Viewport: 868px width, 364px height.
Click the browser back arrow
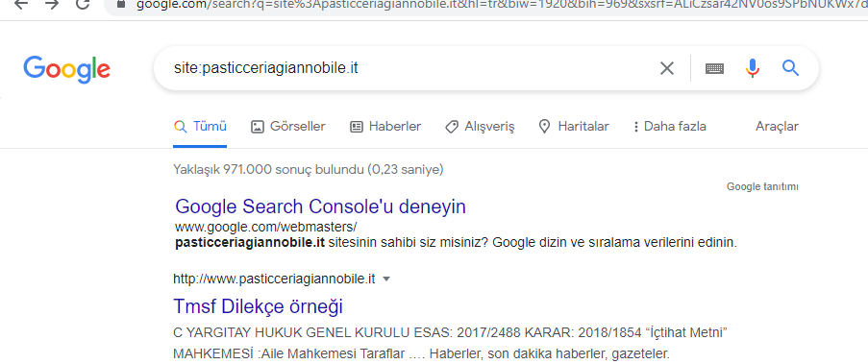click(20, 4)
